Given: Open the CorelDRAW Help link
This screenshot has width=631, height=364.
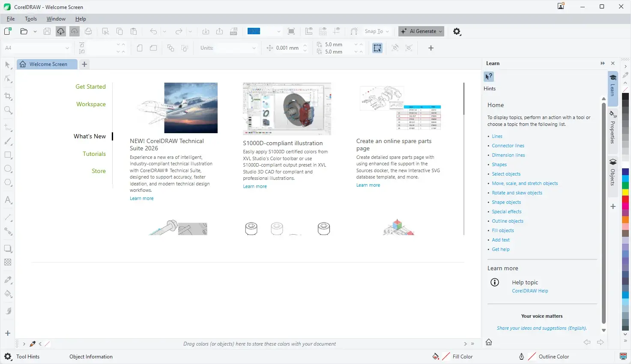Looking at the screenshot, I should pyautogui.click(x=530, y=291).
